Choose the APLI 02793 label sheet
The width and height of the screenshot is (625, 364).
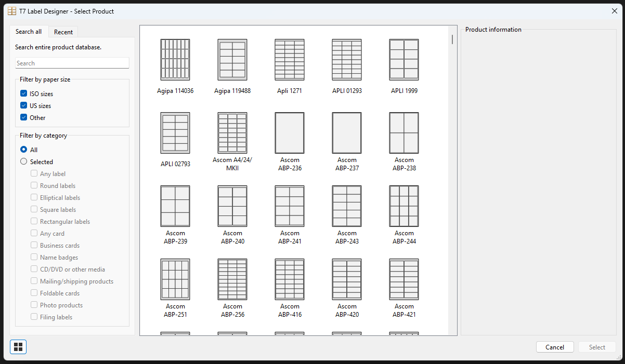pos(175,133)
